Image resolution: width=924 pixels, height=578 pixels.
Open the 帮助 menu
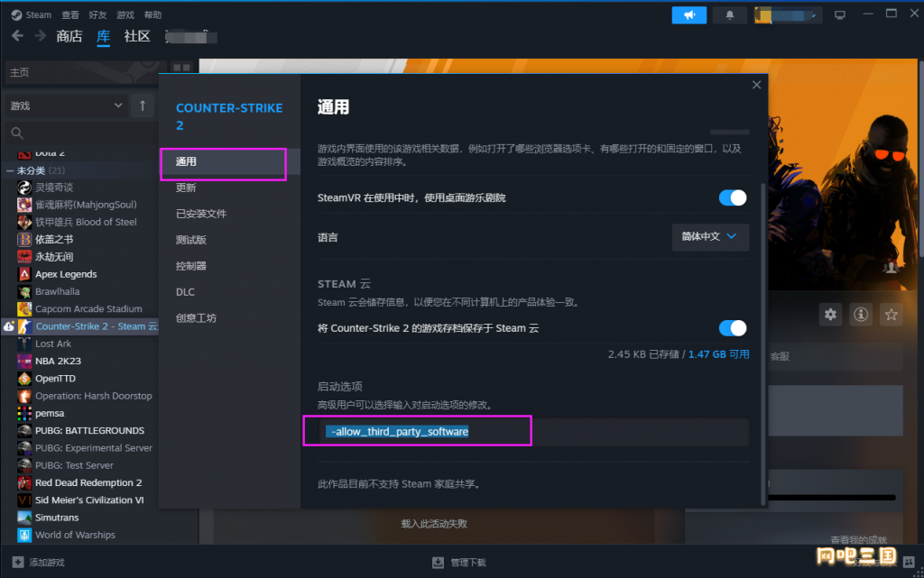point(152,14)
